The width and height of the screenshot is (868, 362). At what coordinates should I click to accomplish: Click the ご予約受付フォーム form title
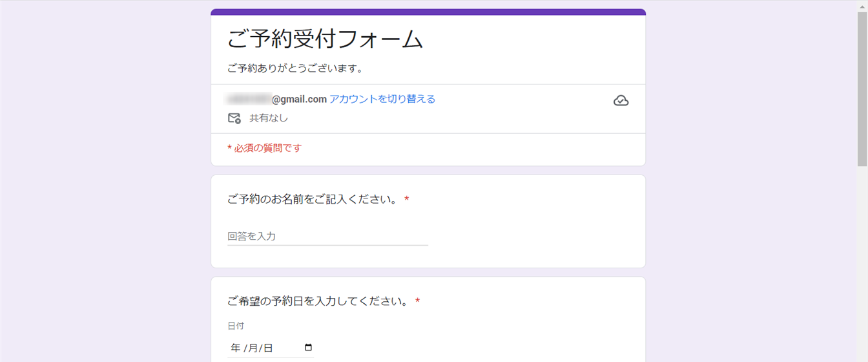pyautogui.click(x=325, y=40)
